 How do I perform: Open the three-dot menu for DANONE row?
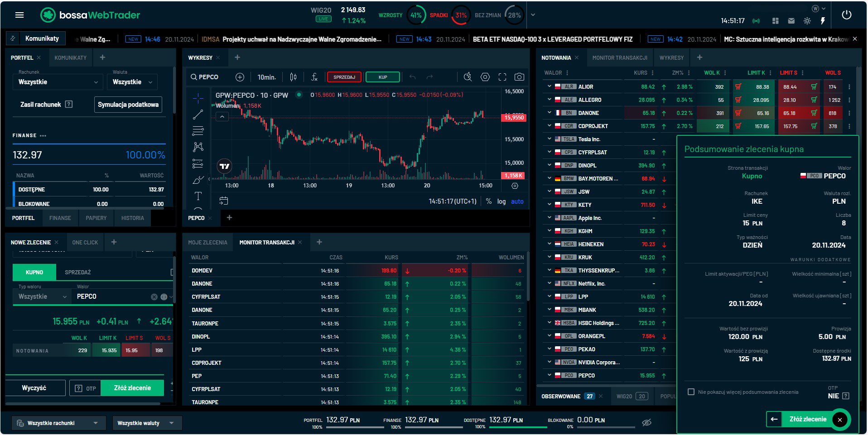(x=849, y=113)
